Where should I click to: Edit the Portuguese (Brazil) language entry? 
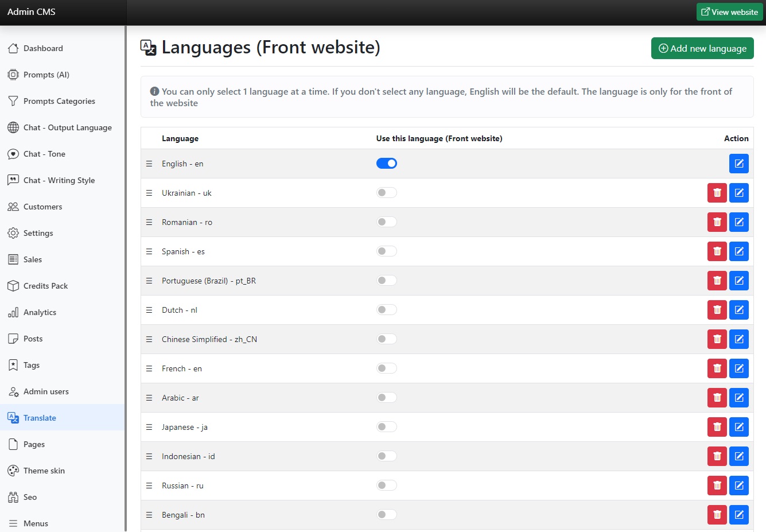coord(738,281)
